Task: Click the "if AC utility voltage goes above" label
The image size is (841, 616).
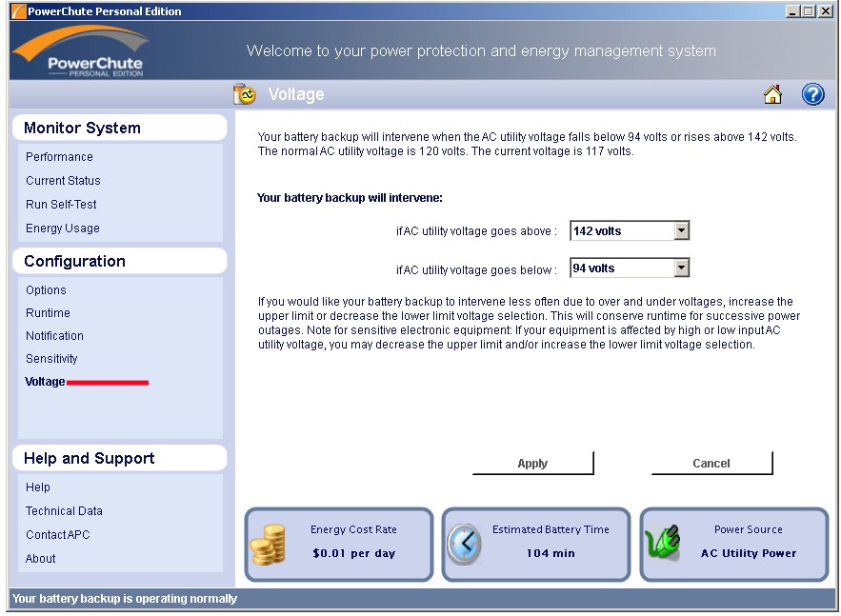Action: (476, 231)
